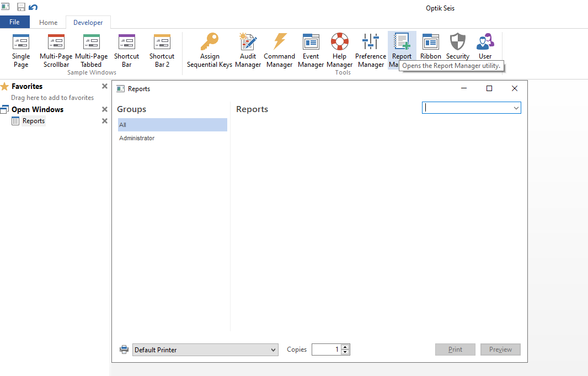
Task: Close the Open Windows panel section
Action: coord(105,109)
